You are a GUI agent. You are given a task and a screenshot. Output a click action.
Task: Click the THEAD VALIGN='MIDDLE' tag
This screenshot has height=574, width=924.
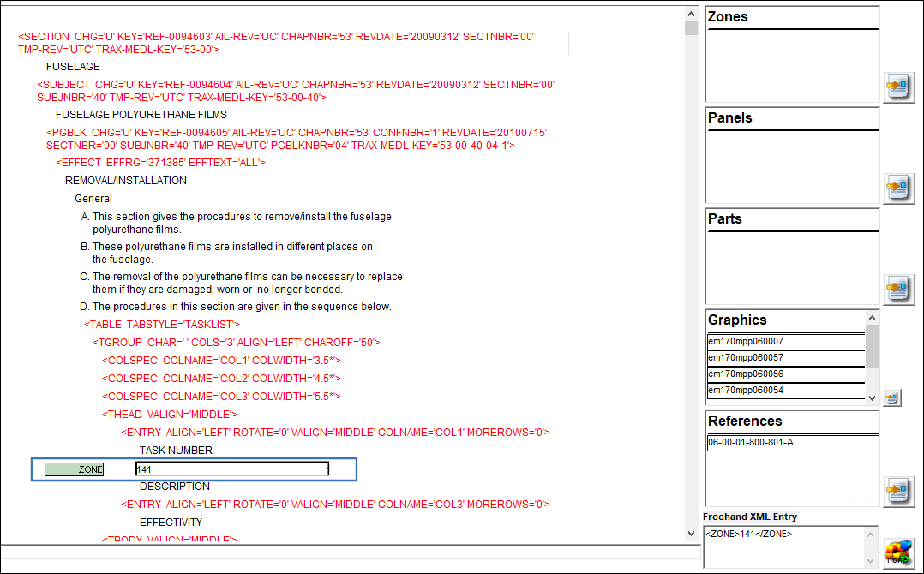[x=169, y=415]
